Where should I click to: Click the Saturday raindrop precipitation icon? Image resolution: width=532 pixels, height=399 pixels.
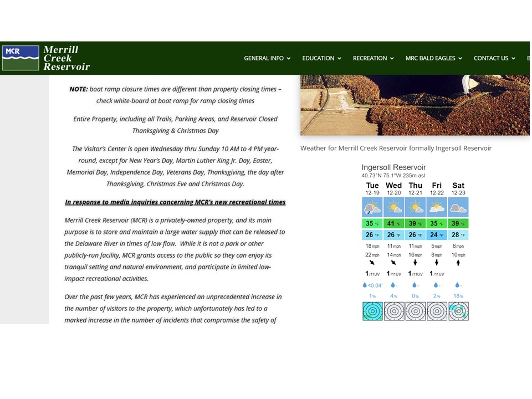[x=457, y=285]
